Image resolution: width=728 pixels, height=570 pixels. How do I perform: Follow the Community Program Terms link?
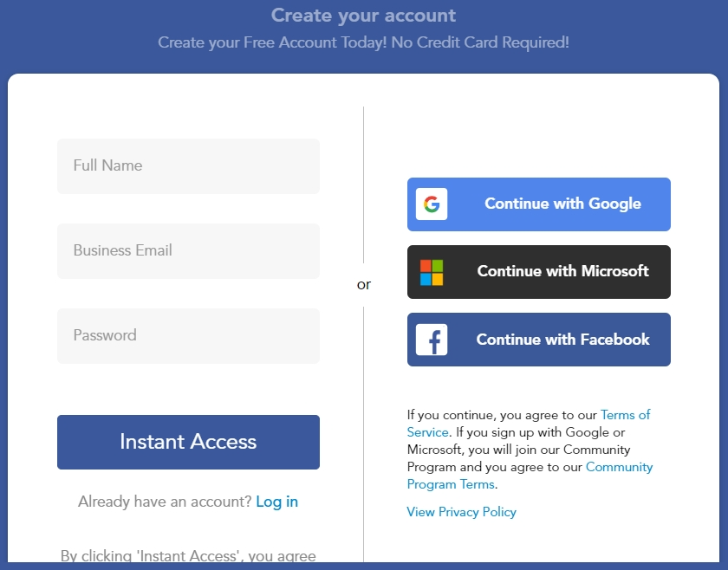(619, 467)
